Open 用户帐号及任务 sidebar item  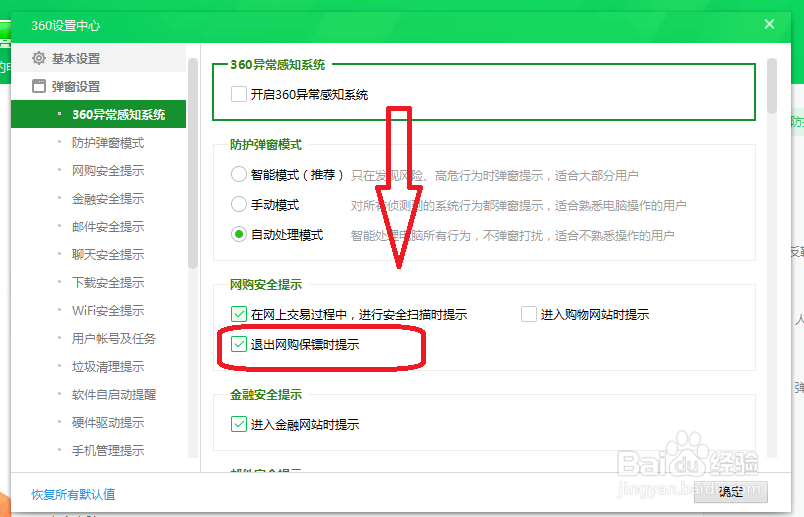(113, 339)
